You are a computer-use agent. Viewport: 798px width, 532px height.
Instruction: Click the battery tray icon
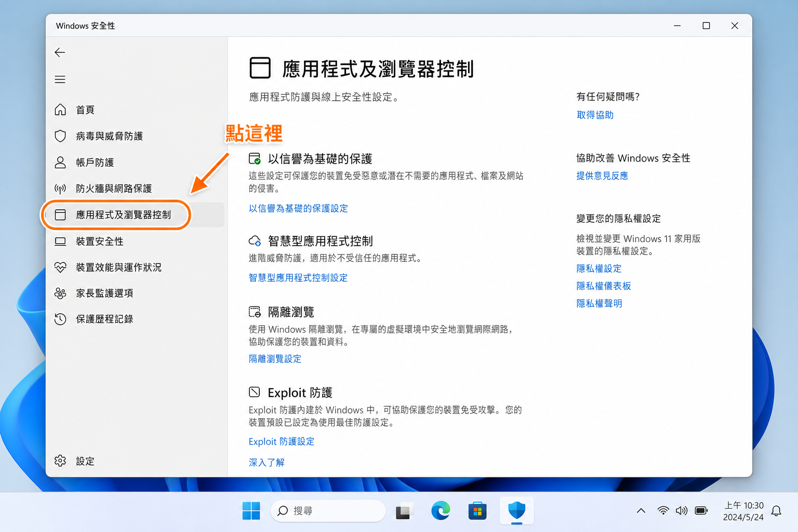[x=701, y=511]
